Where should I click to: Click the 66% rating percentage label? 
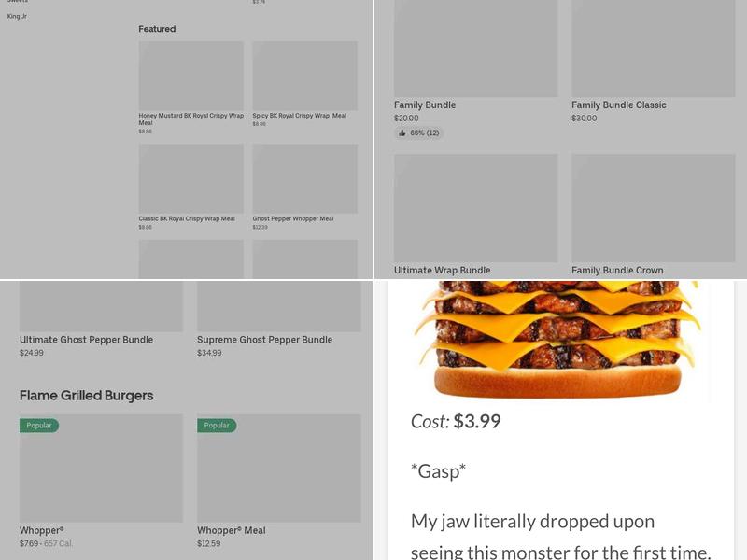(417, 133)
